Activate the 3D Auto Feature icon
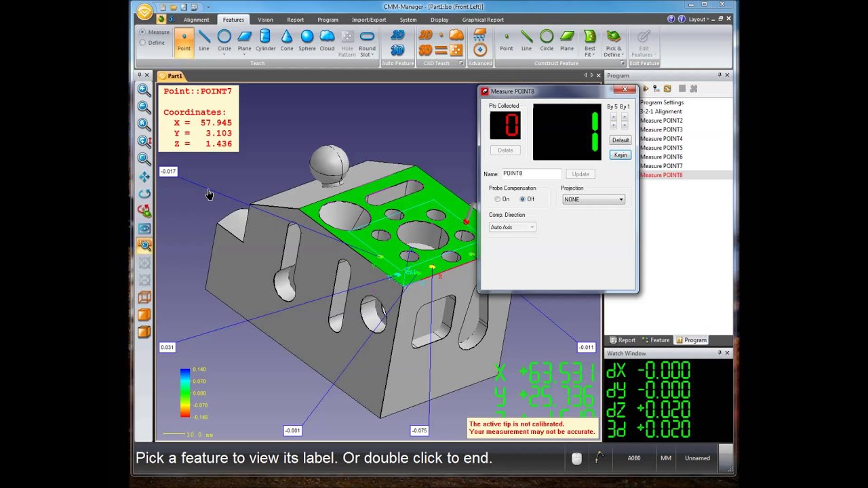The image size is (868, 488). click(398, 50)
